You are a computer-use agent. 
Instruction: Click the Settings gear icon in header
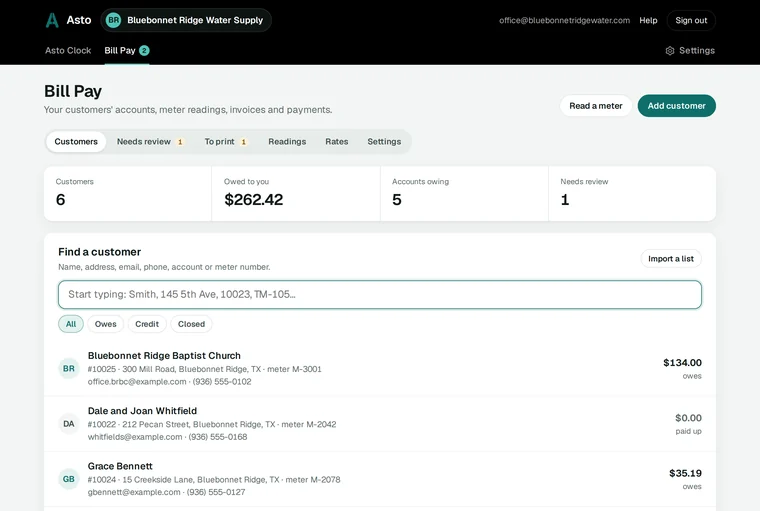tap(670, 50)
